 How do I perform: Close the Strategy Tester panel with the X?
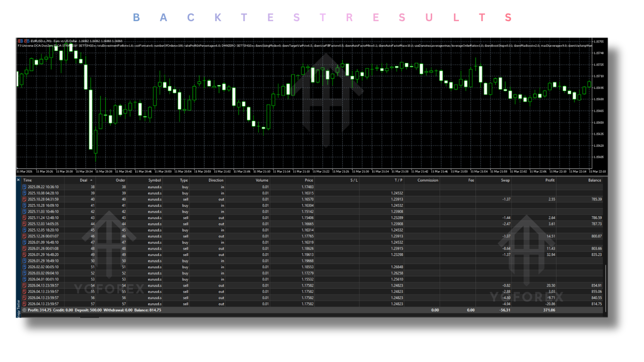pyautogui.click(x=19, y=180)
